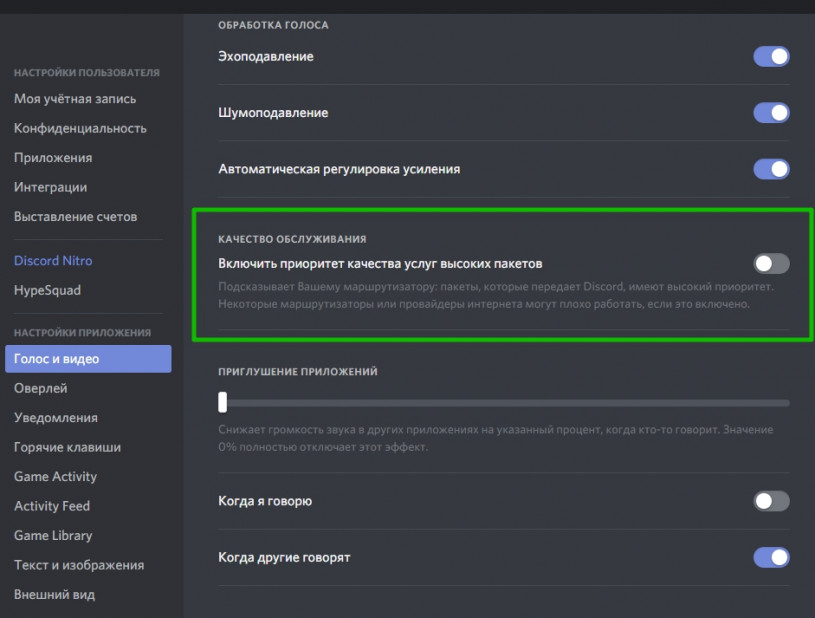This screenshot has width=815, height=618.
Task: Turn off Автоматическая регулировка усиления
Action: 771,169
